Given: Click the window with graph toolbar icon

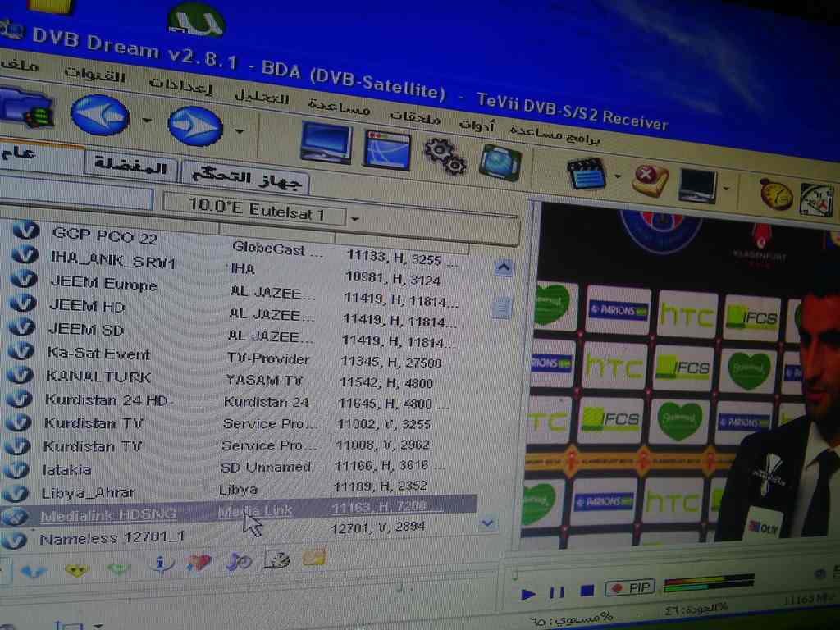Looking at the screenshot, I should 387,151.
